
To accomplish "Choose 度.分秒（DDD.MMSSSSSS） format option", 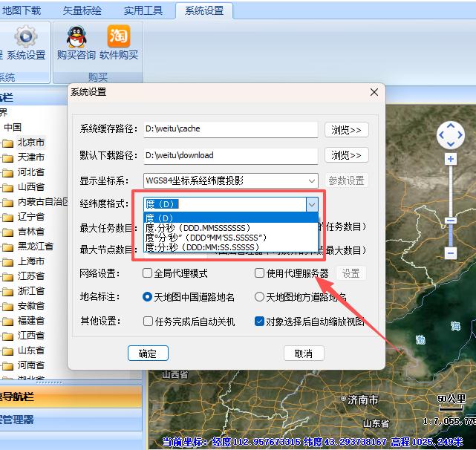I will point(231,228).
